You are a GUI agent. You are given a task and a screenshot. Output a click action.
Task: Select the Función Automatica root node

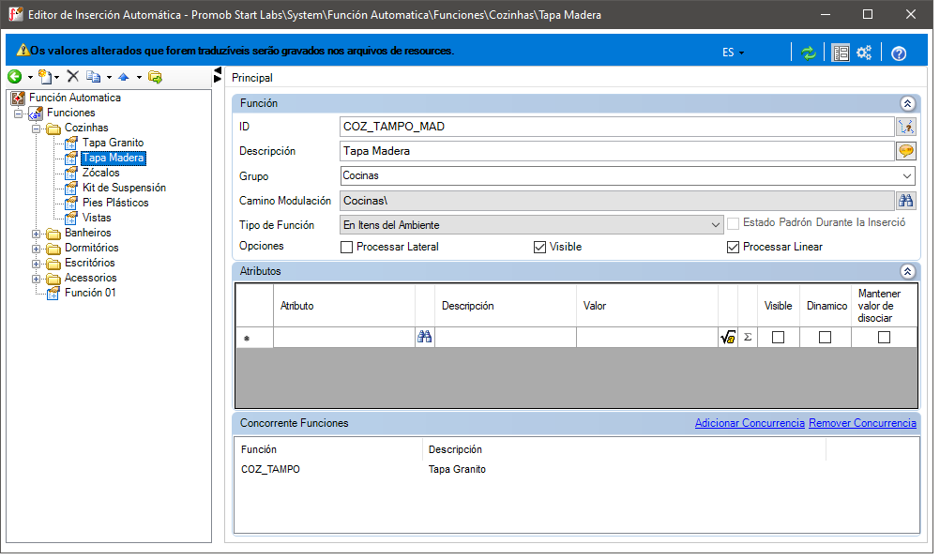point(75,98)
